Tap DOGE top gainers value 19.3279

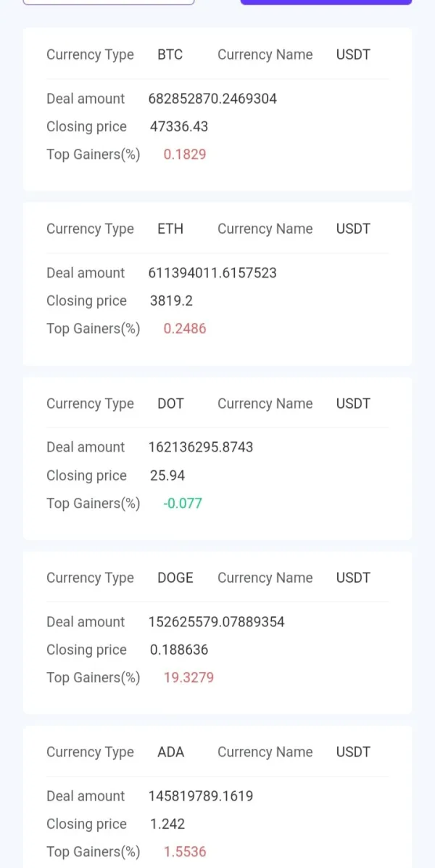188,677
